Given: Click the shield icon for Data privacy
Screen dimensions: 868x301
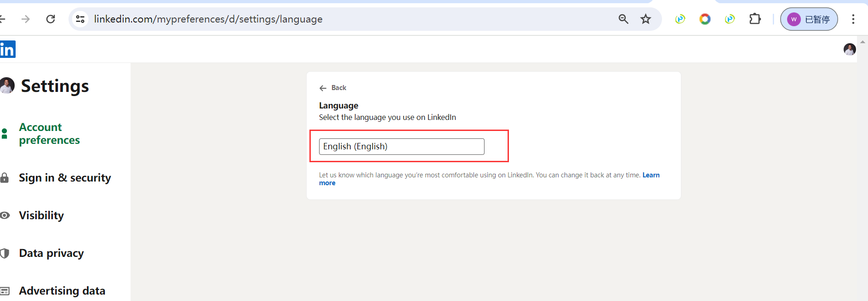Looking at the screenshot, I should coord(5,253).
